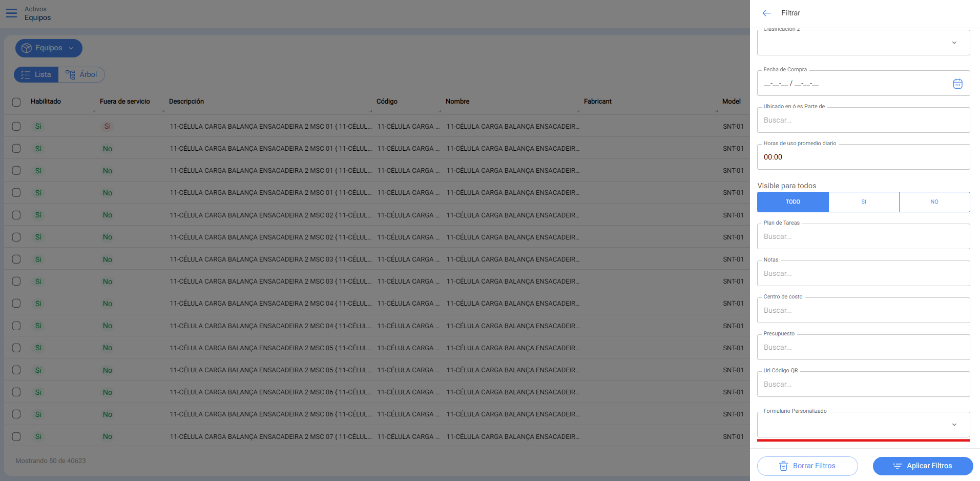The width and height of the screenshot is (980, 481).
Task: Click the Aplicar Filtros button
Action: (x=923, y=466)
